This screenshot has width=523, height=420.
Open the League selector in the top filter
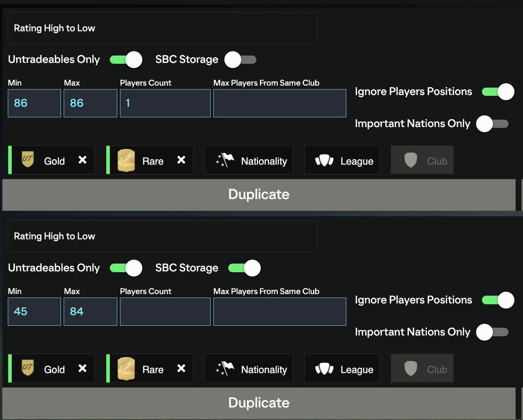[x=342, y=160]
